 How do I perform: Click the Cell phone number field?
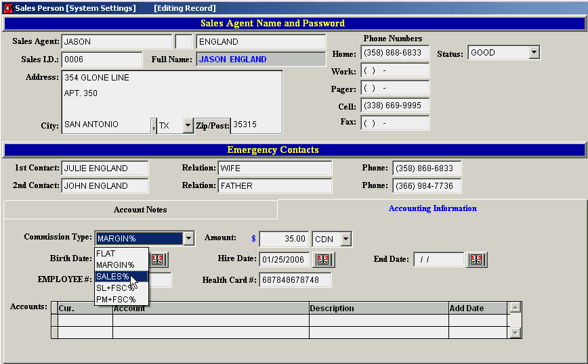(x=395, y=106)
